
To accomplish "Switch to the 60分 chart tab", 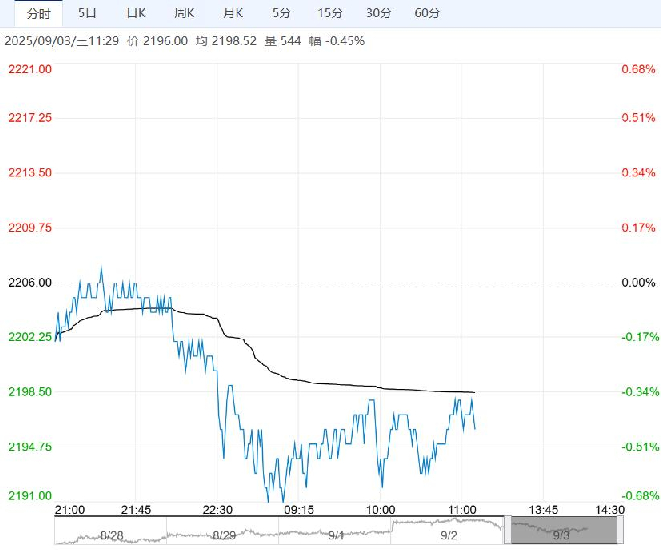I will 427,13.
